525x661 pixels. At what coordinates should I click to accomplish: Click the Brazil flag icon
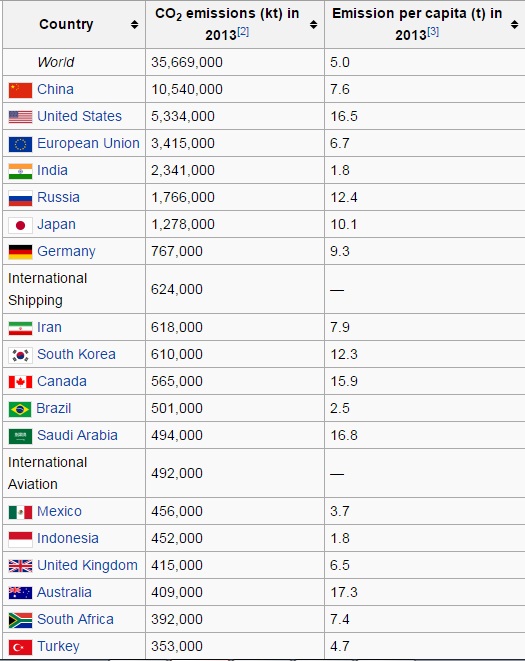point(20,409)
